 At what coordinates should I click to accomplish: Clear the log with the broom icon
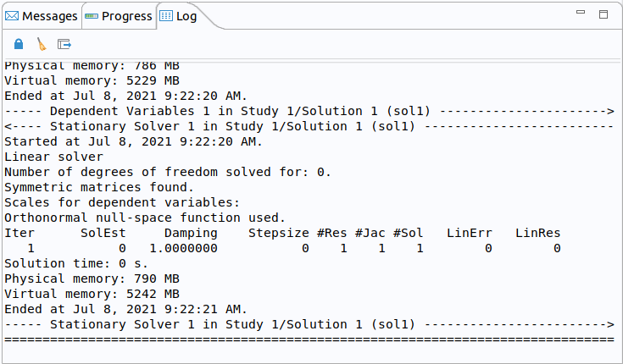(42, 44)
